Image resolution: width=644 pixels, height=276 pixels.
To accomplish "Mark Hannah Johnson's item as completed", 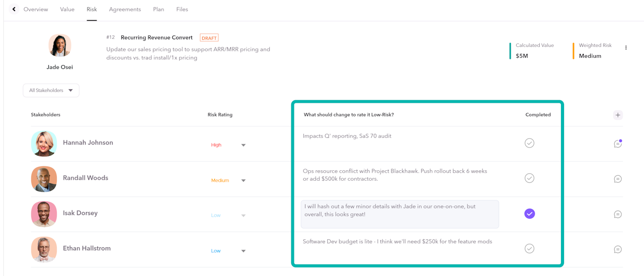I will [529, 143].
